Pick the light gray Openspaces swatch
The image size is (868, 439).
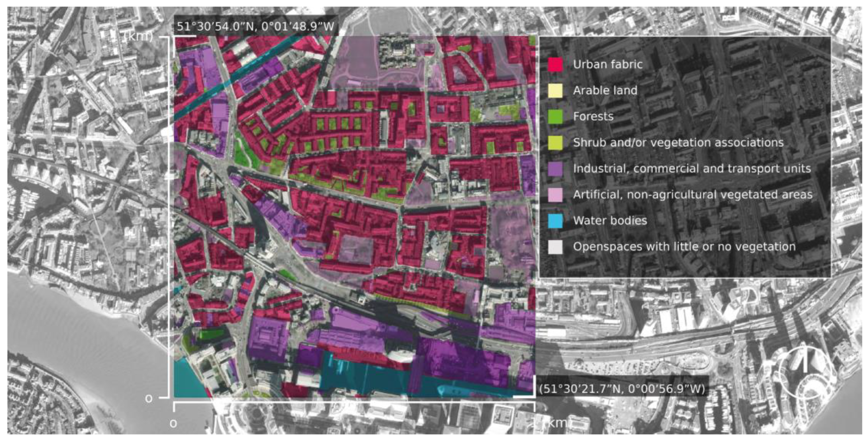555,247
